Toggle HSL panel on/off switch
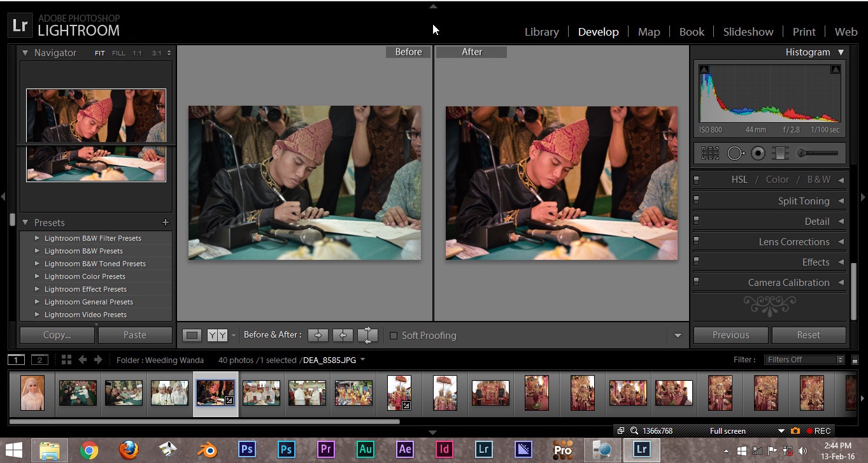The height and width of the screenshot is (463, 868). pyautogui.click(x=696, y=180)
